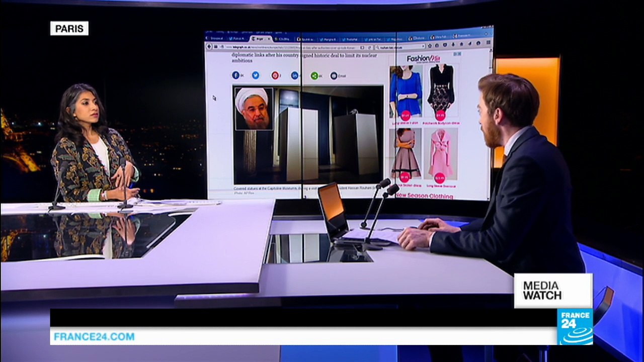This screenshot has width=644, height=362.
Task: Email the article using the envelope icon
Action: coord(334,76)
